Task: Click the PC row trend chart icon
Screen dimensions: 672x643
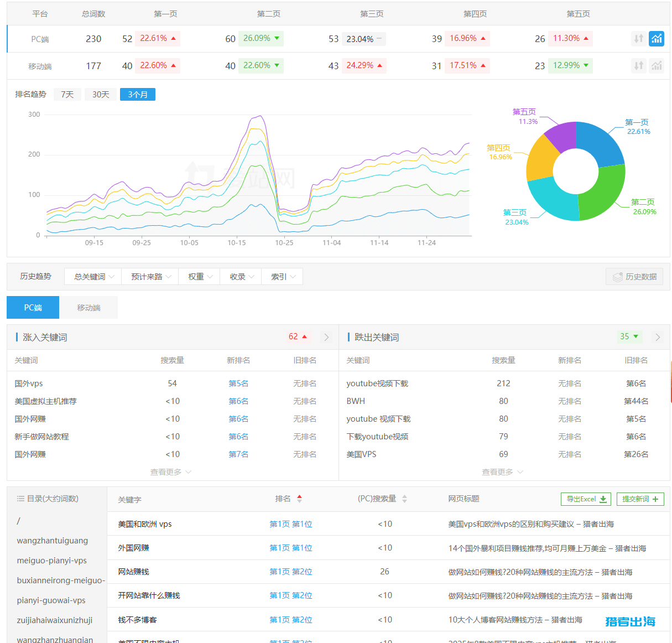Action: (x=656, y=39)
